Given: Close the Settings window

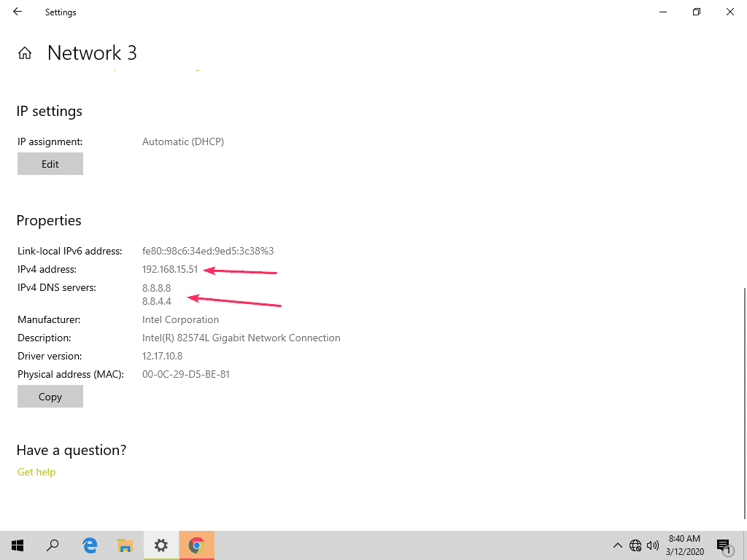Looking at the screenshot, I should [729, 12].
